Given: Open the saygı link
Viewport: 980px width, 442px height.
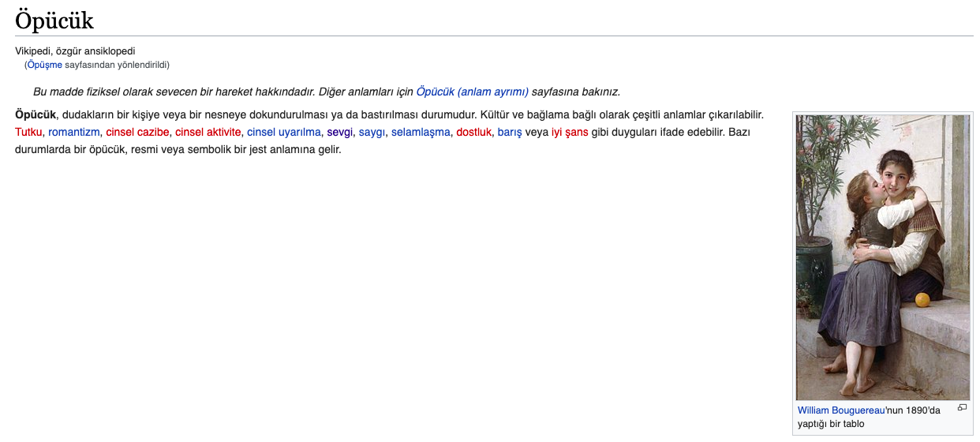Looking at the screenshot, I should [x=372, y=132].
